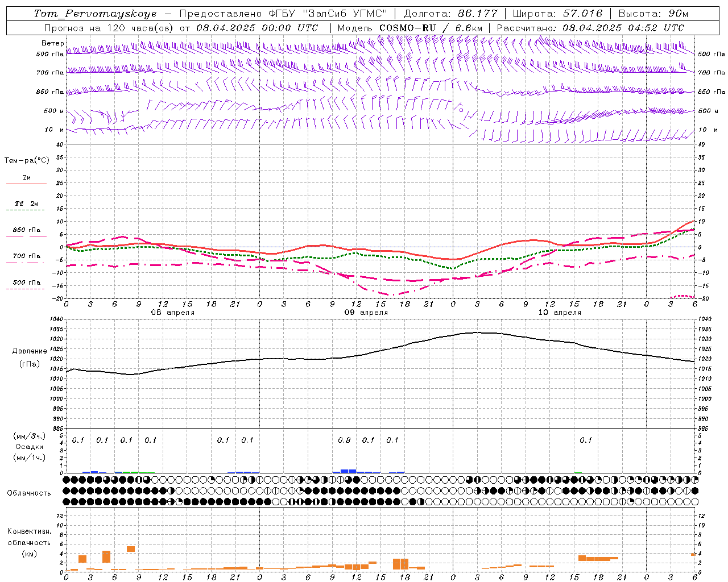The image size is (728, 582).
Task: Click the Облачность cloud cover label
Action: (x=29, y=493)
